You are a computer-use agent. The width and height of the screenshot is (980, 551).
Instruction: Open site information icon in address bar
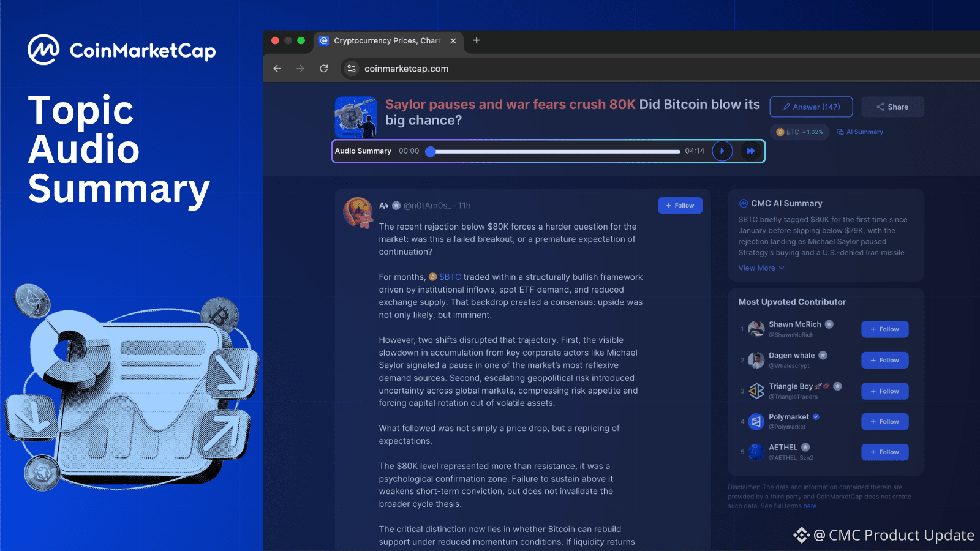tap(352, 69)
